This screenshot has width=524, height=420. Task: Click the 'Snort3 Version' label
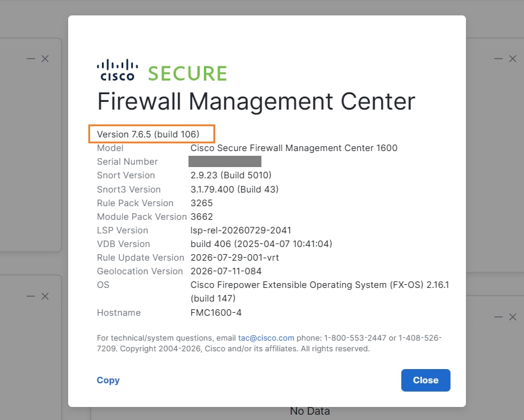point(129,190)
